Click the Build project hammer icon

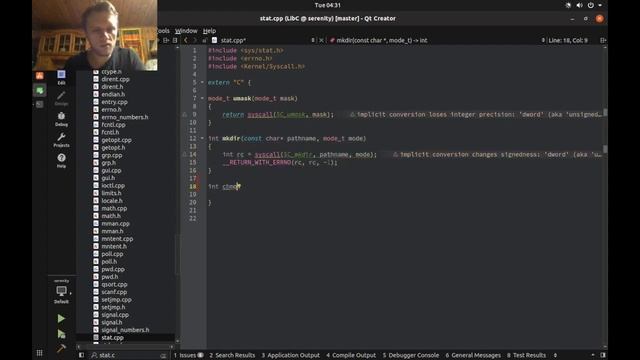(x=61, y=348)
